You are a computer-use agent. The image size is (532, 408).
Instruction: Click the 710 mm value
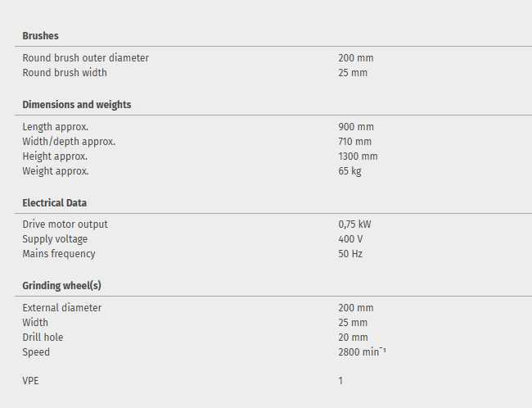pyautogui.click(x=354, y=142)
